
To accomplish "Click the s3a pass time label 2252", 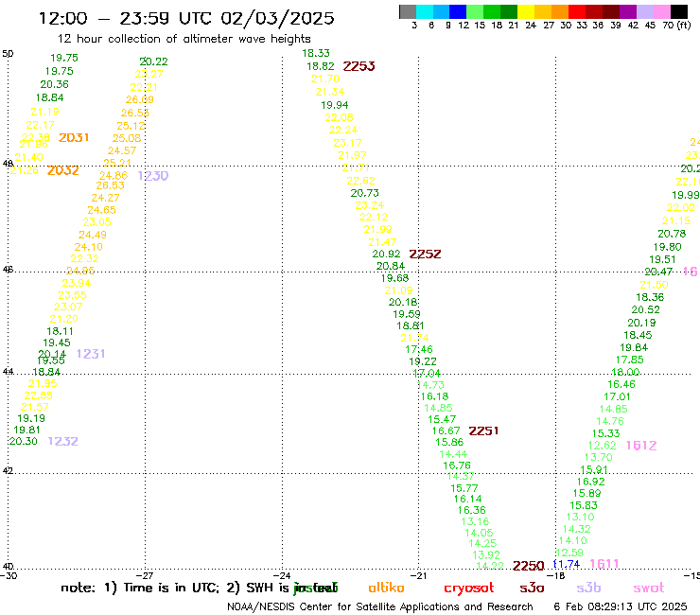I will point(425,255).
